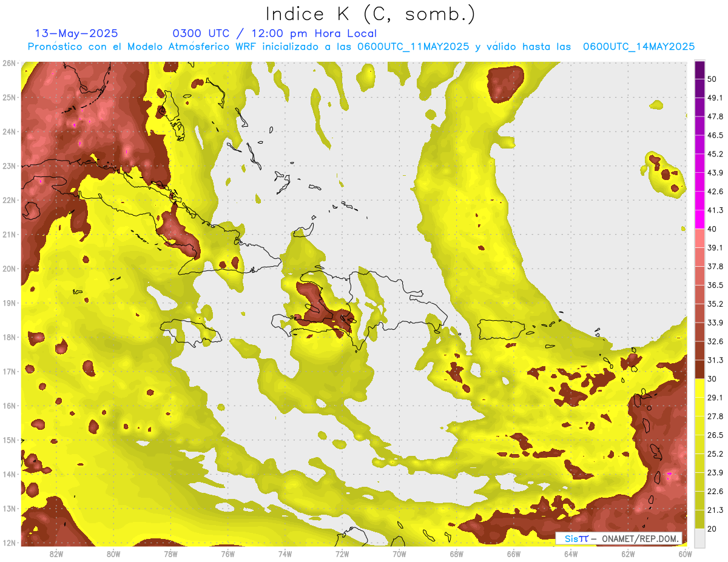Pick the gray swatch below 20 on colorbar
The height and width of the screenshot is (562, 728).
click(699, 537)
